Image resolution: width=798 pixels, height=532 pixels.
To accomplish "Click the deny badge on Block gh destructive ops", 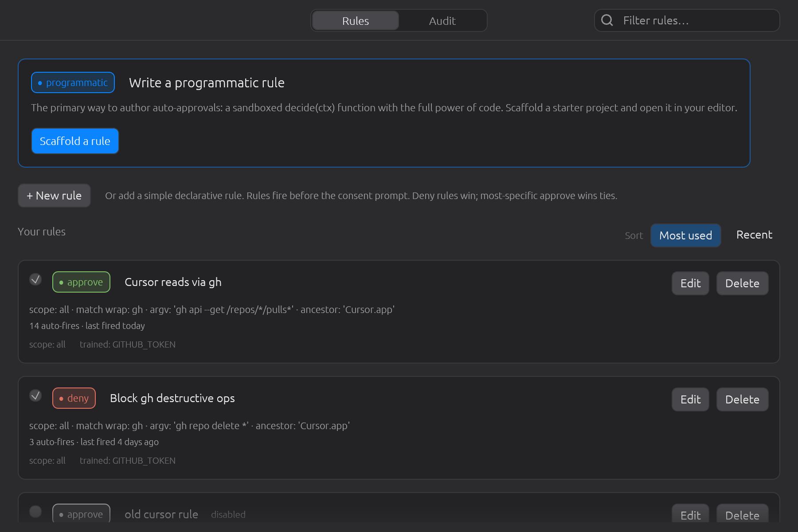I will pyautogui.click(x=74, y=398).
